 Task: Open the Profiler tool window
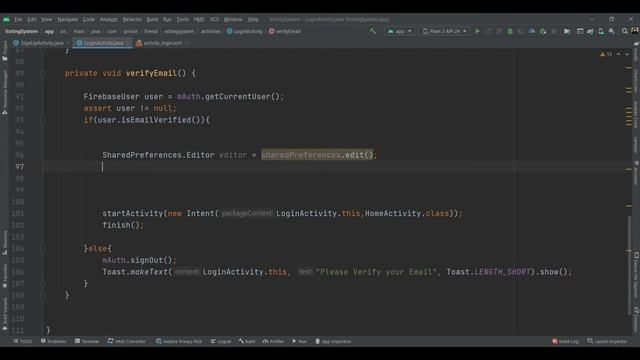[x=273, y=341]
